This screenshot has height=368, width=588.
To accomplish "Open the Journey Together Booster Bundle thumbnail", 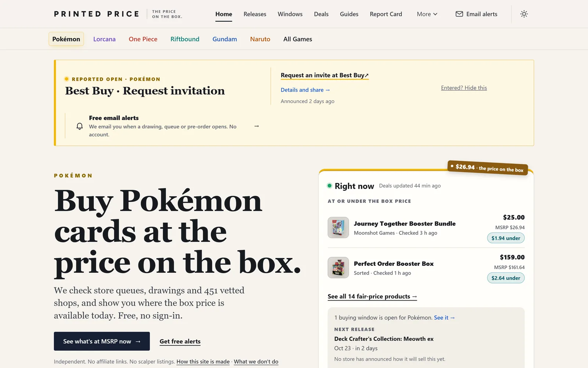I will 338,227.
